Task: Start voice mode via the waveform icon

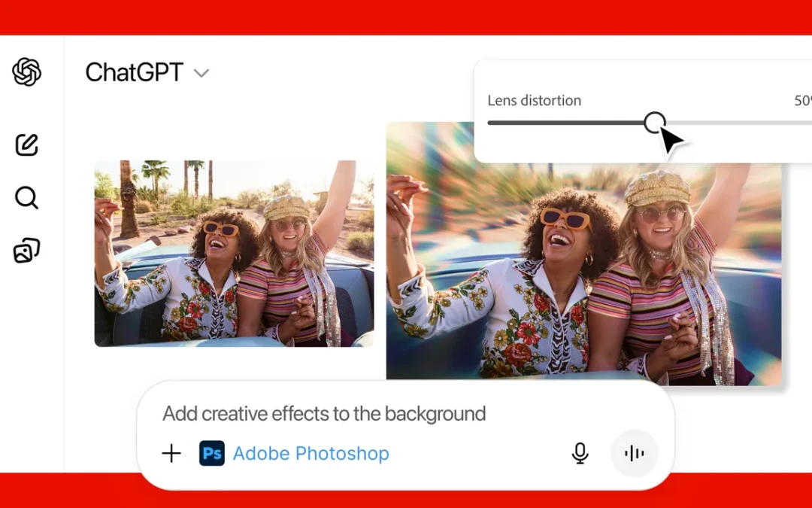Action: (634, 453)
